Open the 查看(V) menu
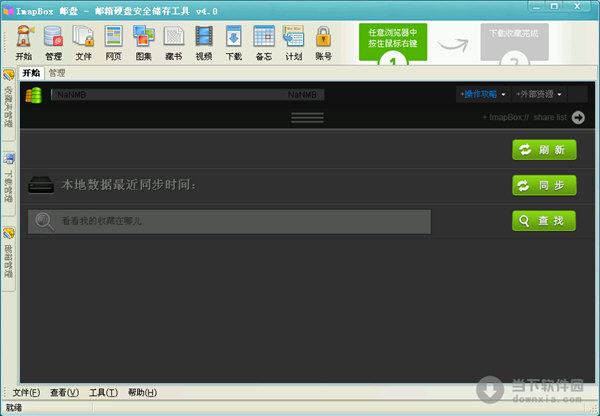This screenshot has width=600, height=416. (x=64, y=393)
